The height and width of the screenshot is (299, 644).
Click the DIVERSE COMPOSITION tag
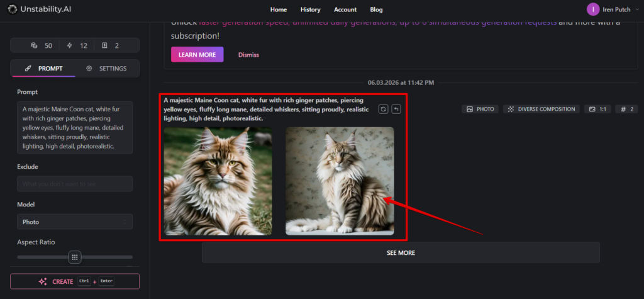pos(541,109)
